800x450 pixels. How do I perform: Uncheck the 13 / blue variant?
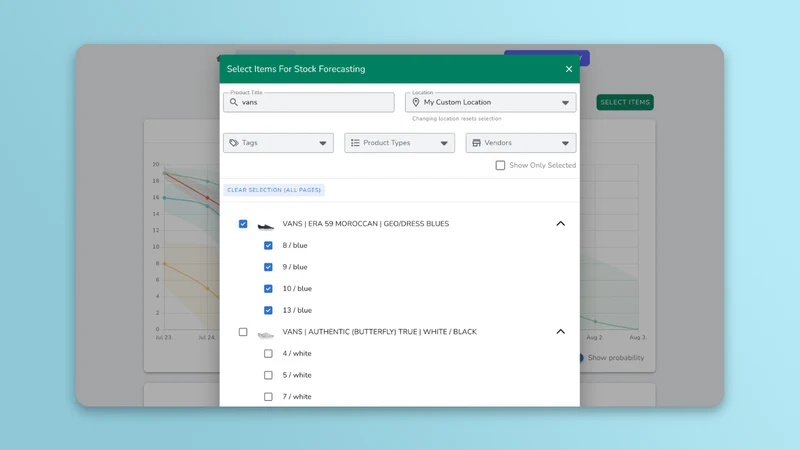tap(268, 310)
